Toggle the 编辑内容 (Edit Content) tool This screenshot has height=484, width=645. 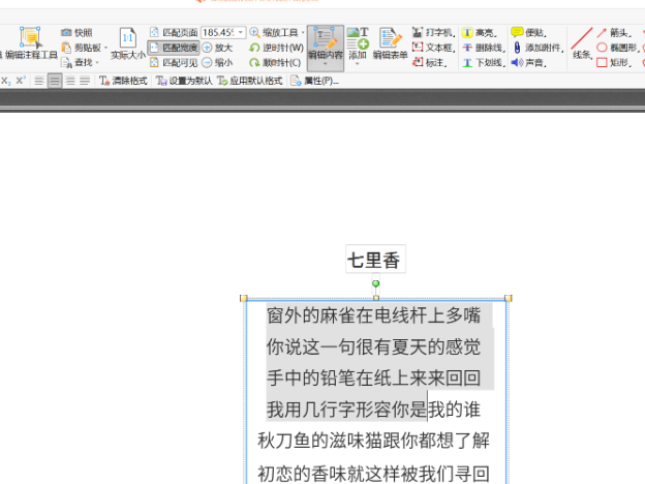[325, 43]
